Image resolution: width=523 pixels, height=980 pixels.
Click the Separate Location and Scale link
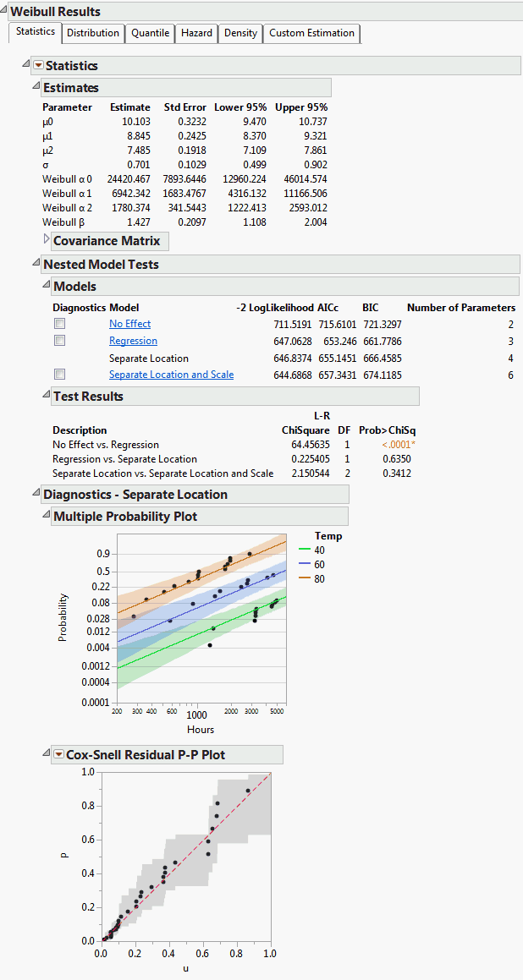coord(171,375)
